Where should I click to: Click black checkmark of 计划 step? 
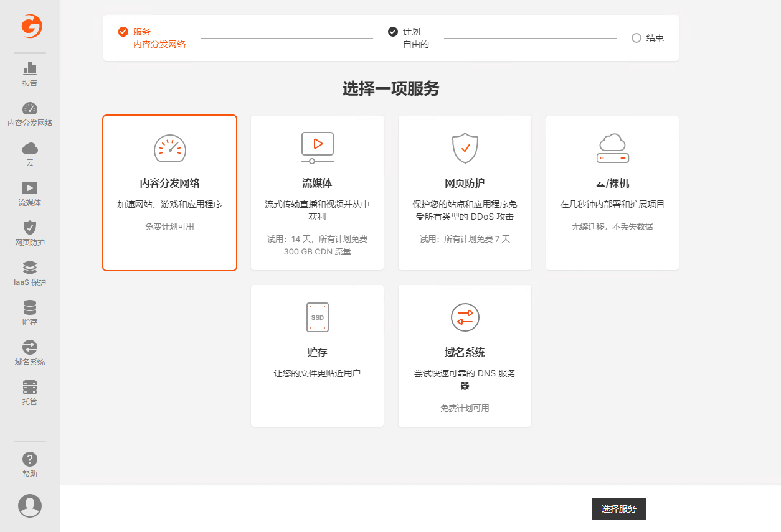click(x=393, y=32)
